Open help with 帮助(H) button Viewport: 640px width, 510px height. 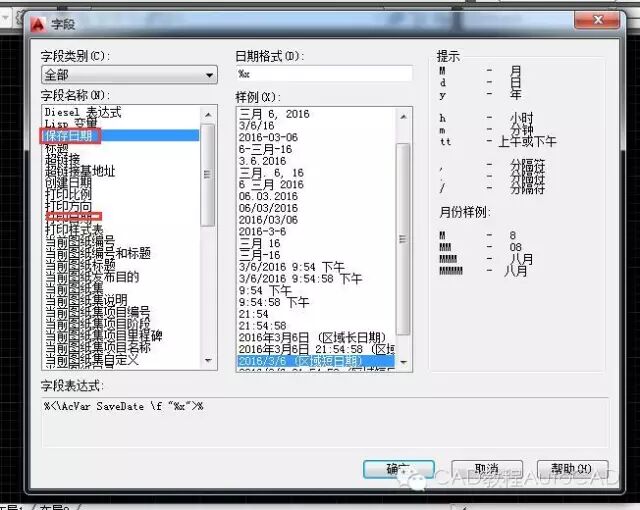572,470
